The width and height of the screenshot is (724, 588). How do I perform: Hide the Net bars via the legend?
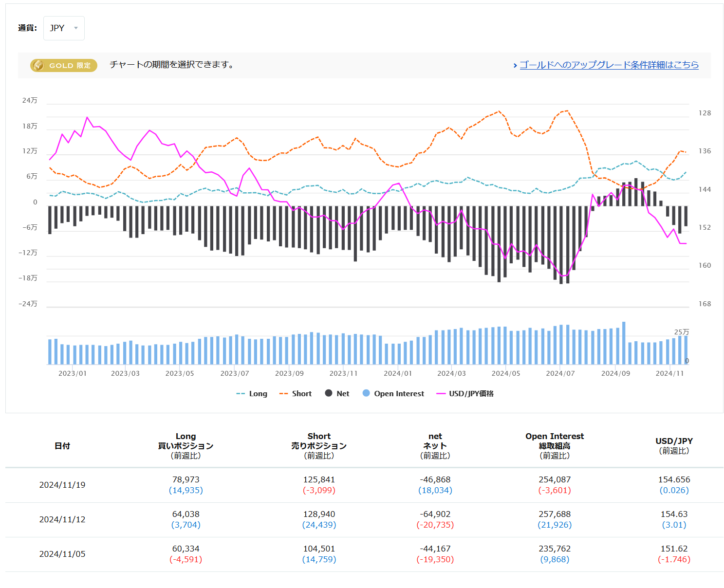click(x=343, y=394)
